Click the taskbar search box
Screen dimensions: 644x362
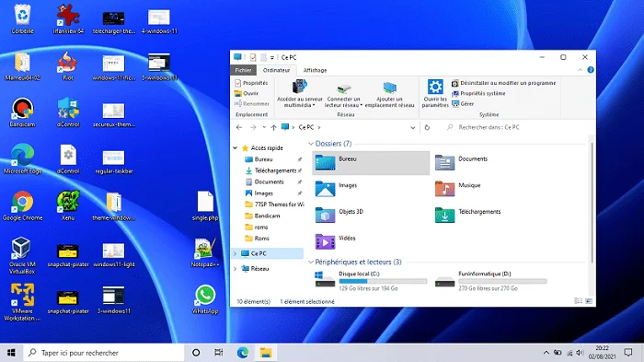(103, 353)
